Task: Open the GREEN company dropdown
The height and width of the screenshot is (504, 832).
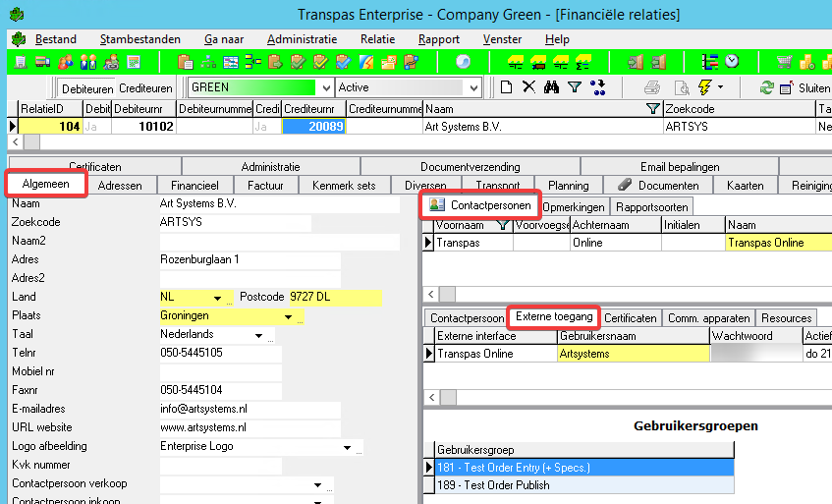Action: (326, 87)
